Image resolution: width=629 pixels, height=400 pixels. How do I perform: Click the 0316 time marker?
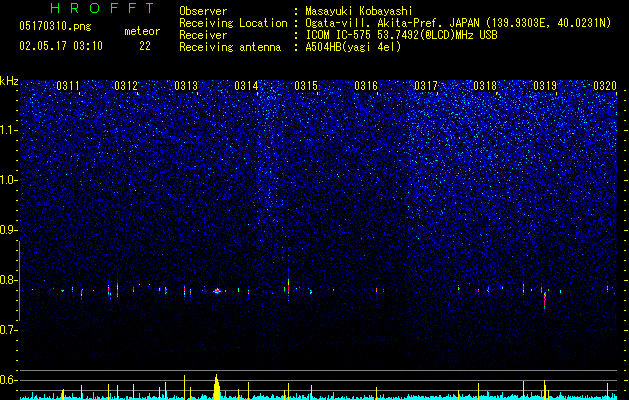tap(366, 86)
